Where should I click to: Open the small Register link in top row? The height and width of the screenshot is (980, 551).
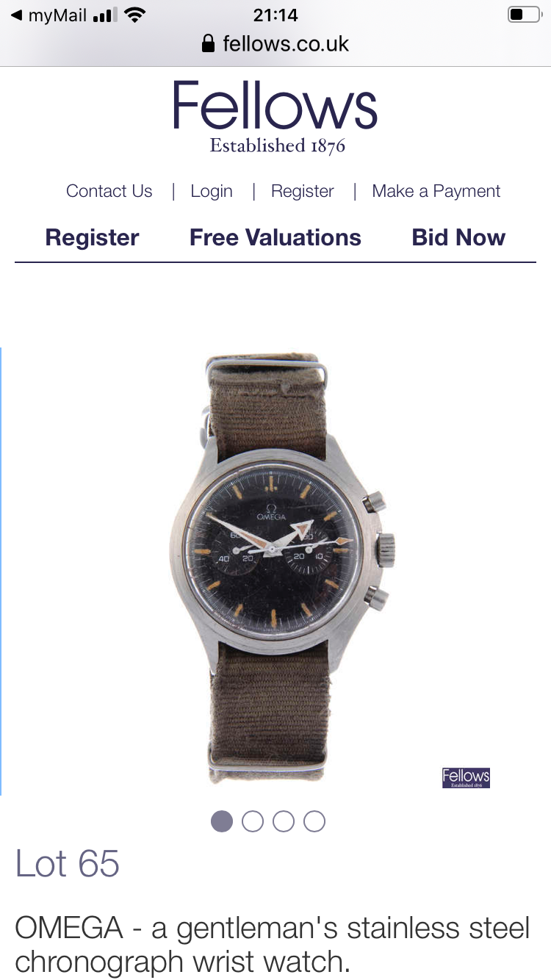(x=303, y=191)
